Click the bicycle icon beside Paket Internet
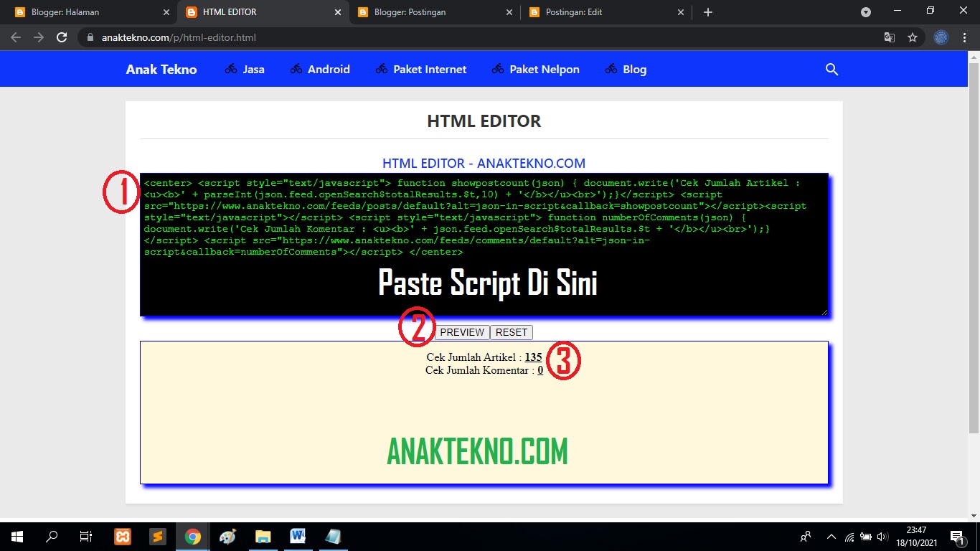The height and width of the screenshot is (551, 980). click(x=382, y=70)
